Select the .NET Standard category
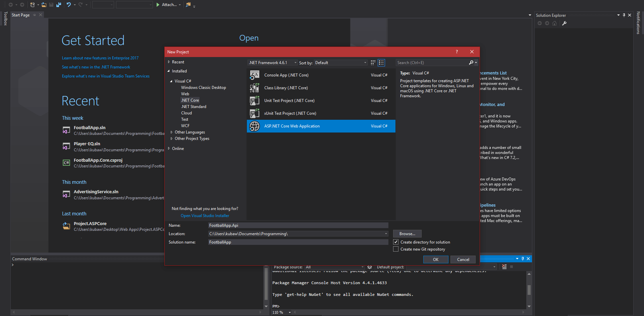 point(194,107)
